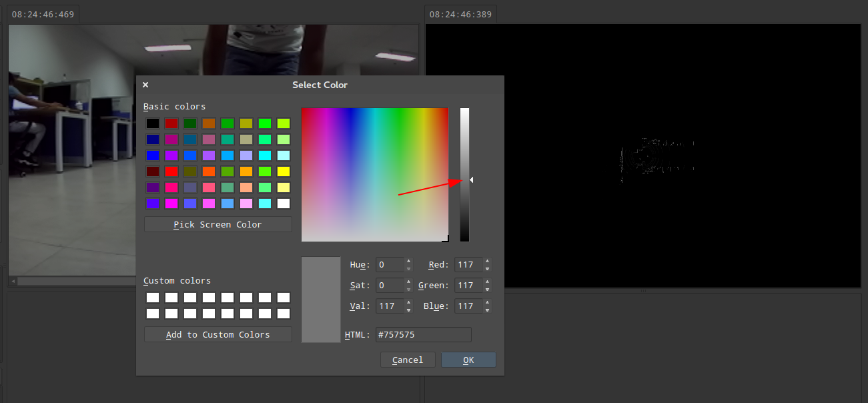The width and height of the screenshot is (868, 403).
Task: Click the left video scrollbar arrow
Action: (13, 281)
